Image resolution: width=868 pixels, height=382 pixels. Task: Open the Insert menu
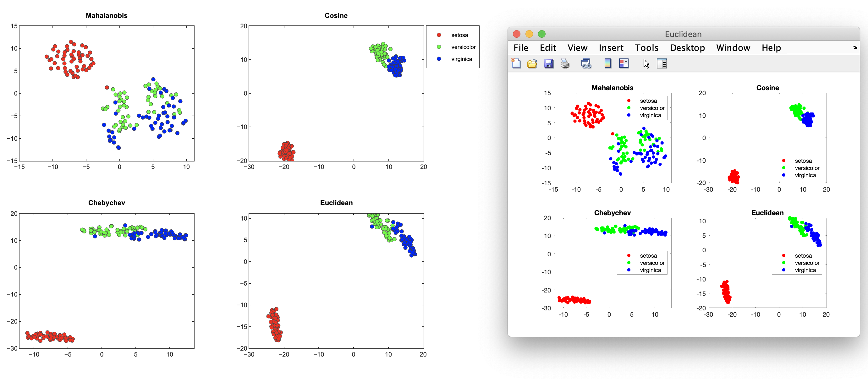click(x=611, y=48)
